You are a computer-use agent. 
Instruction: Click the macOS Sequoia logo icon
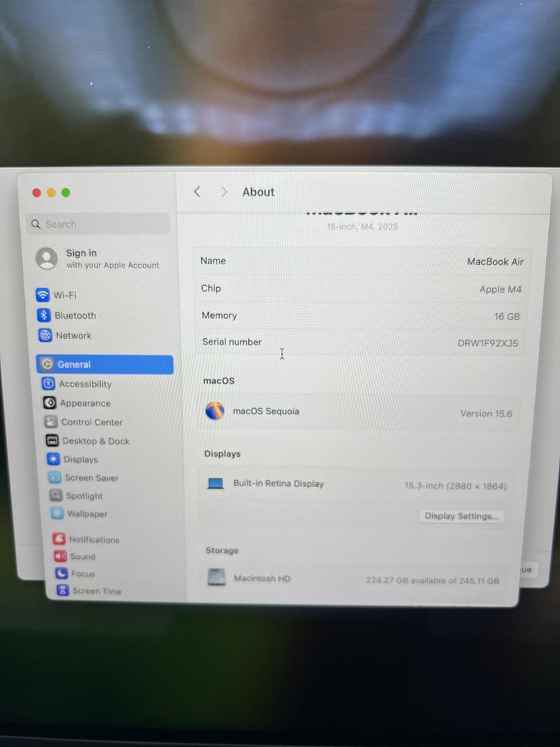click(x=215, y=411)
